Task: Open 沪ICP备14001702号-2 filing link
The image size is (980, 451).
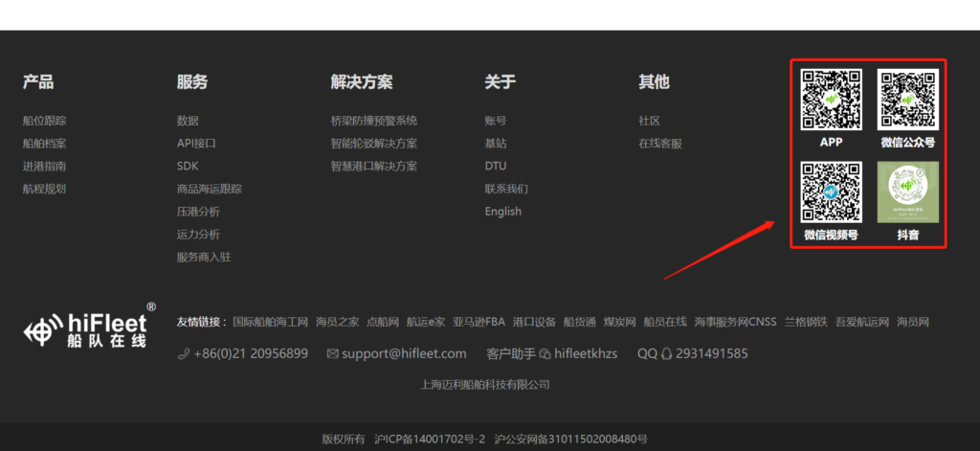Action: 430,440
